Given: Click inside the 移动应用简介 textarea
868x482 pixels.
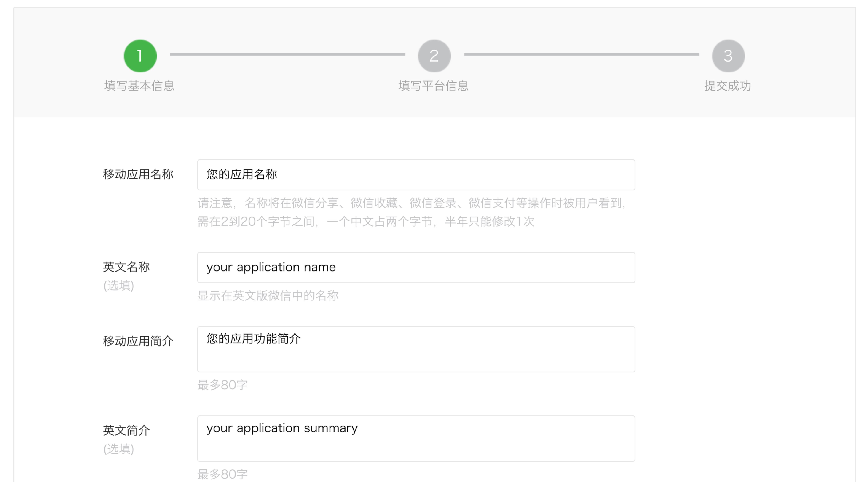Looking at the screenshot, I should pyautogui.click(x=416, y=349).
